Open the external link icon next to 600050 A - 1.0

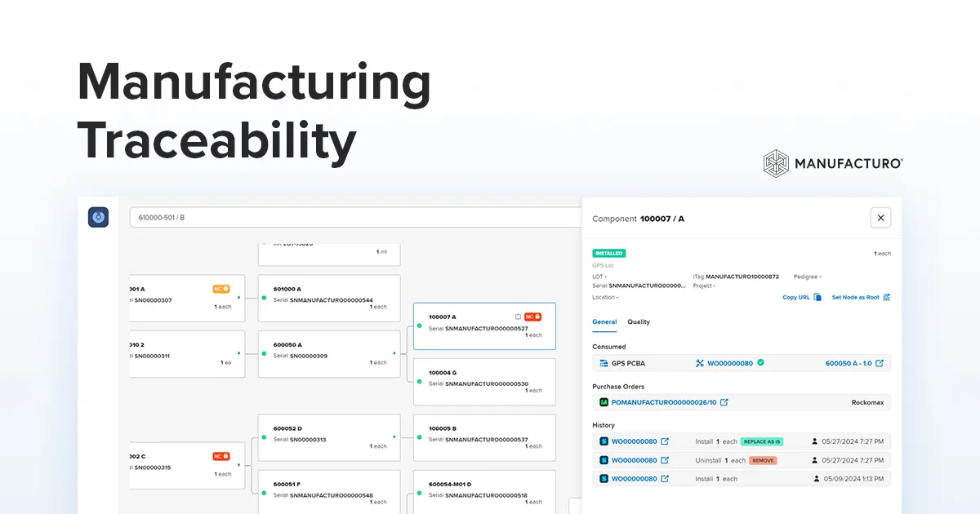click(x=880, y=363)
